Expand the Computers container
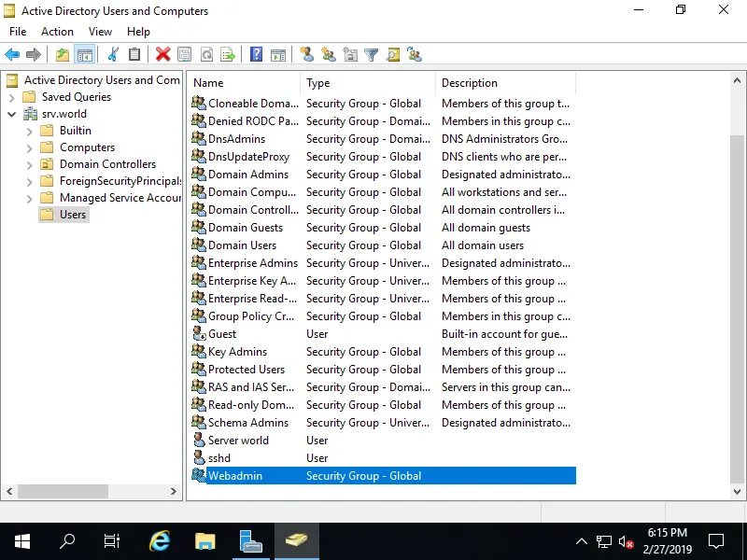The height and width of the screenshot is (560, 747). coord(30,148)
